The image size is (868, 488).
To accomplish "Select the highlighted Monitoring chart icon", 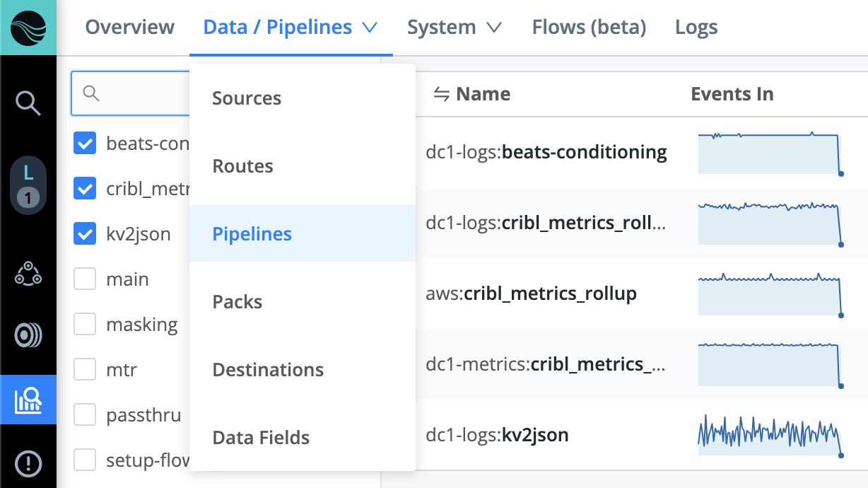I will click(x=28, y=400).
